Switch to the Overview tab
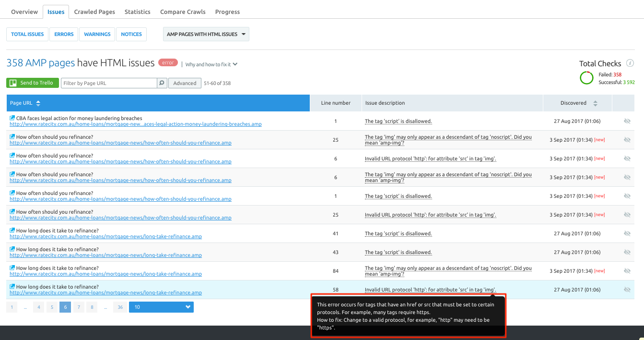This screenshot has height=340, width=644. [x=24, y=12]
